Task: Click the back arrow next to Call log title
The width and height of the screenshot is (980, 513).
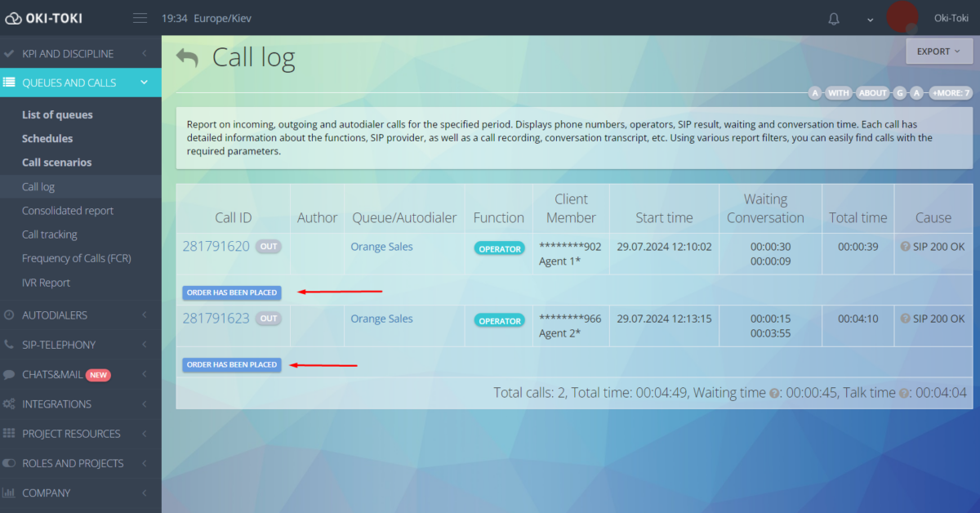Action: click(188, 57)
